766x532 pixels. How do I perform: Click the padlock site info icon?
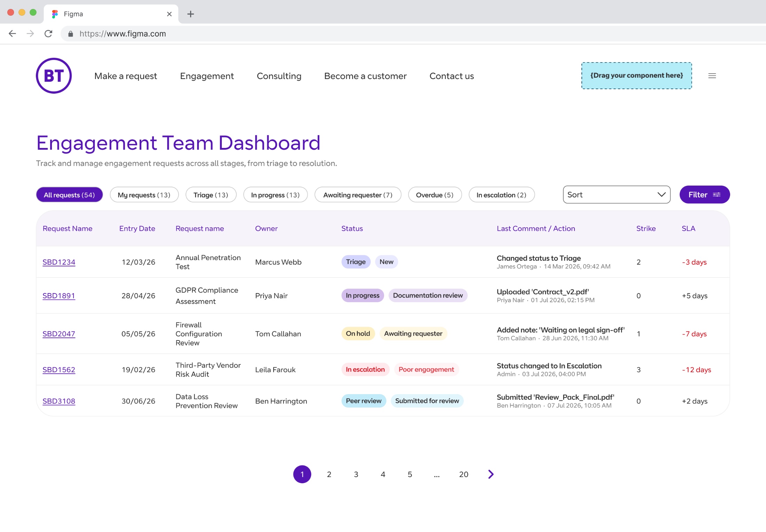pyautogui.click(x=71, y=34)
